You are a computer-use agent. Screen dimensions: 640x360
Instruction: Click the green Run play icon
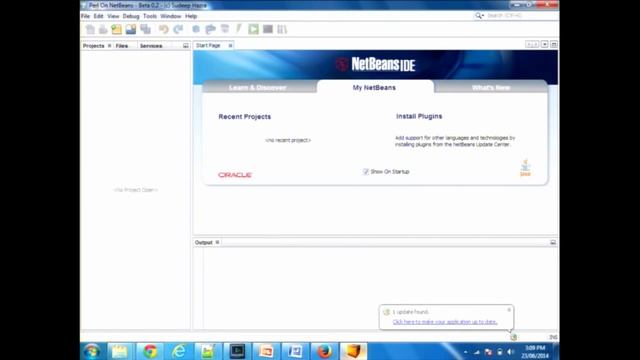click(253, 29)
